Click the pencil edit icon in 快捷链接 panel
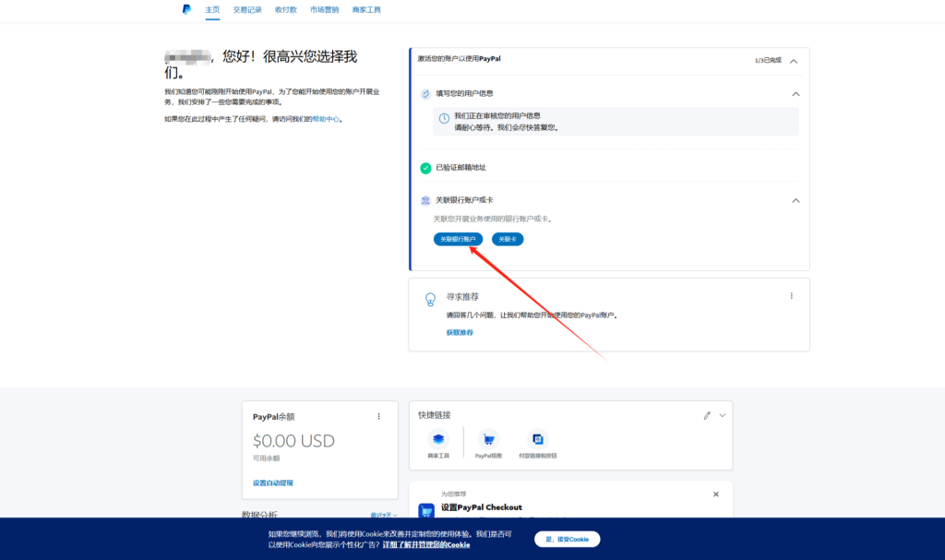 click(x=705, y=416)
